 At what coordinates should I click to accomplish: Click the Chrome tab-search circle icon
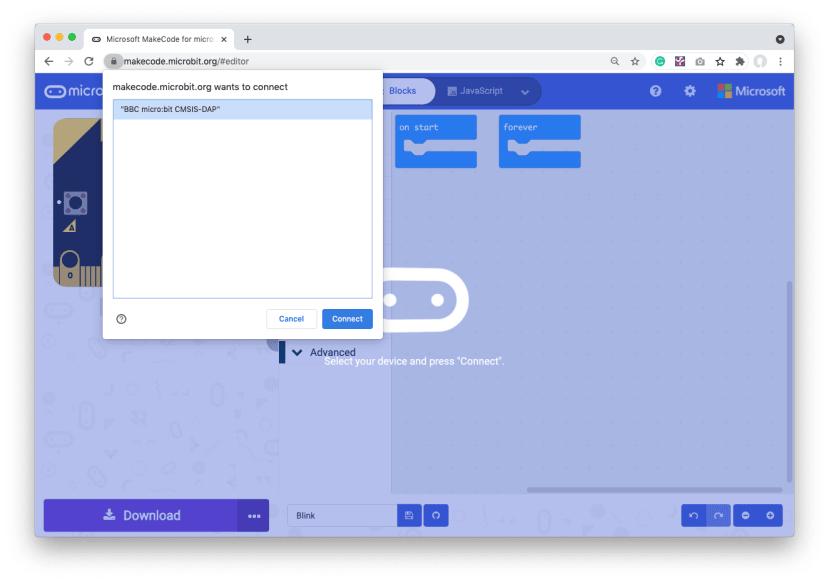pyautogui.click(x=780, y=39)
